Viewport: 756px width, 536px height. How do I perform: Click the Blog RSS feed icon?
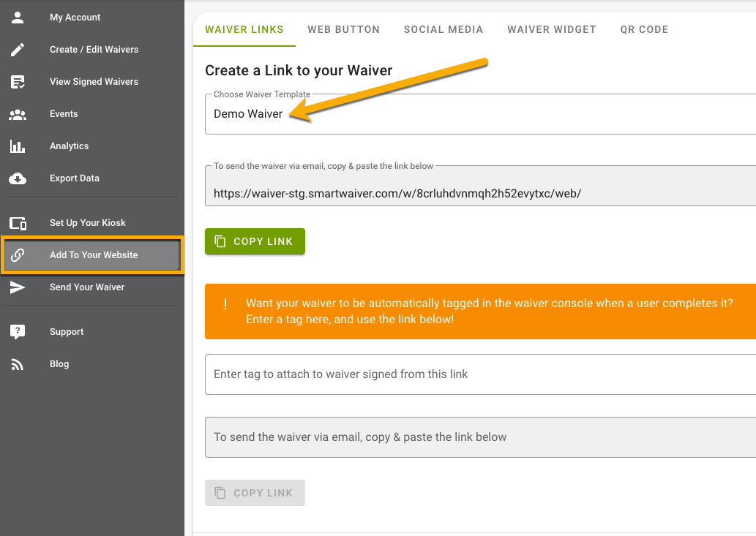(18, 365)
